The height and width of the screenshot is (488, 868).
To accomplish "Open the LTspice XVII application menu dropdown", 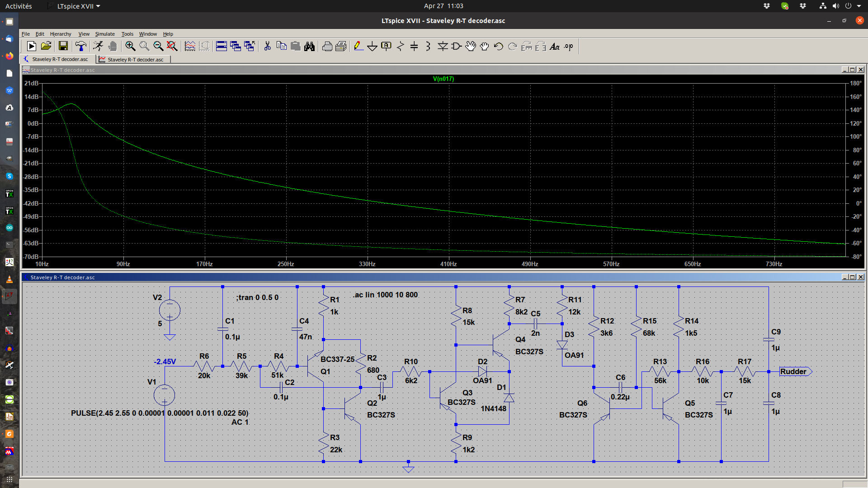I will point(79,6).
